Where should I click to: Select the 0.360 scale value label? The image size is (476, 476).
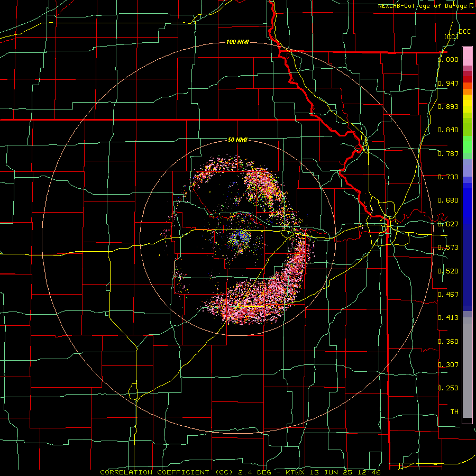[448, 342]
